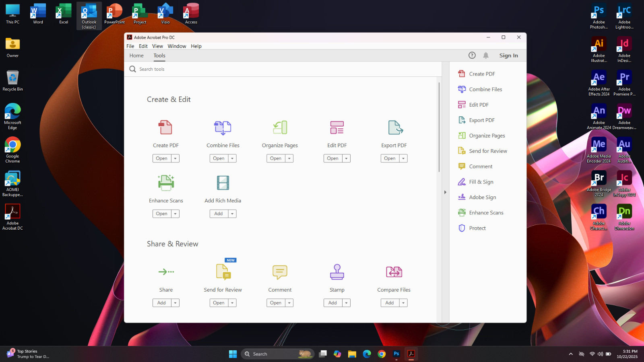Select Fill & Sign in the right sidebar
The image size is (644, 362).
click(476, 182)
